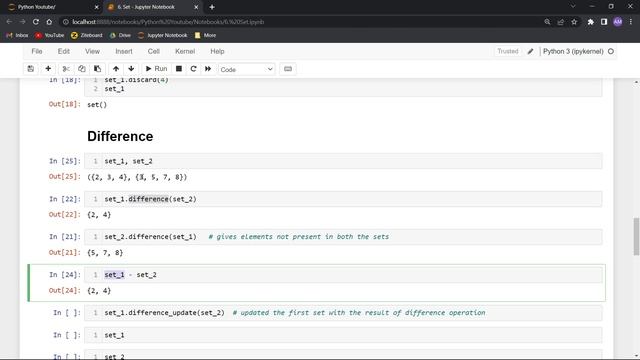The image size is (640, 360).
Task: Click the Out[22] output {2, 4}
Action: [x=99, y=215]
